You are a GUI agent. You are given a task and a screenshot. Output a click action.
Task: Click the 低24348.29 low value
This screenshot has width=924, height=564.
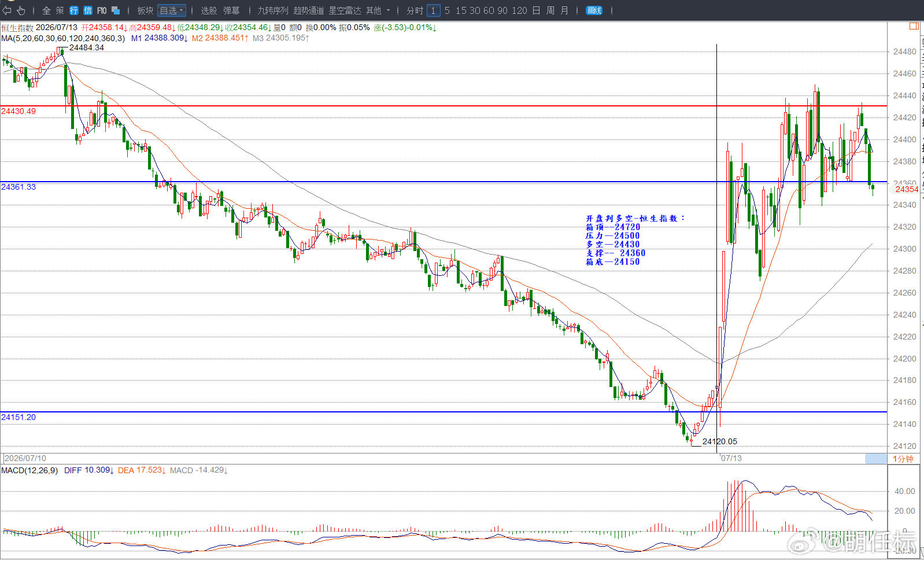(200, 28)
